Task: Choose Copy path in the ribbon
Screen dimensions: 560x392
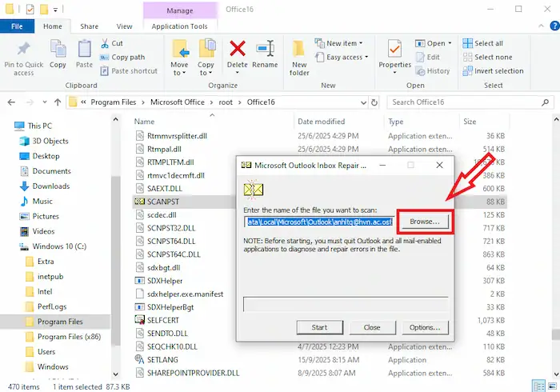Action: point(122,57)
